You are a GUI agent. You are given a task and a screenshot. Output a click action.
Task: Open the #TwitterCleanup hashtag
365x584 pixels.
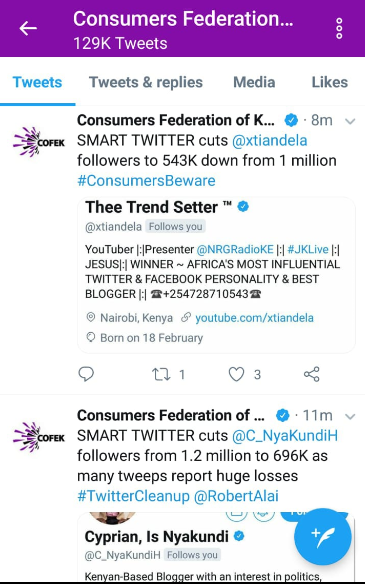[x=133, y=496]
